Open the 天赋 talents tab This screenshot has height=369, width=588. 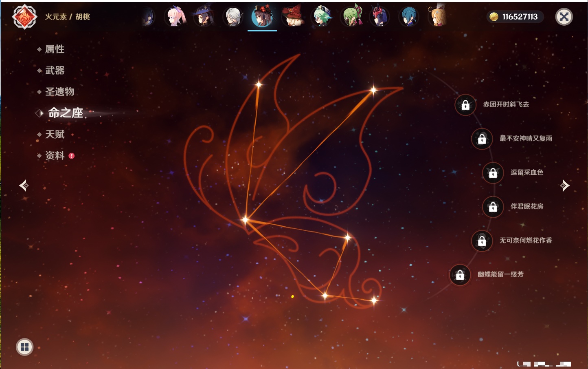pos(55,134)
